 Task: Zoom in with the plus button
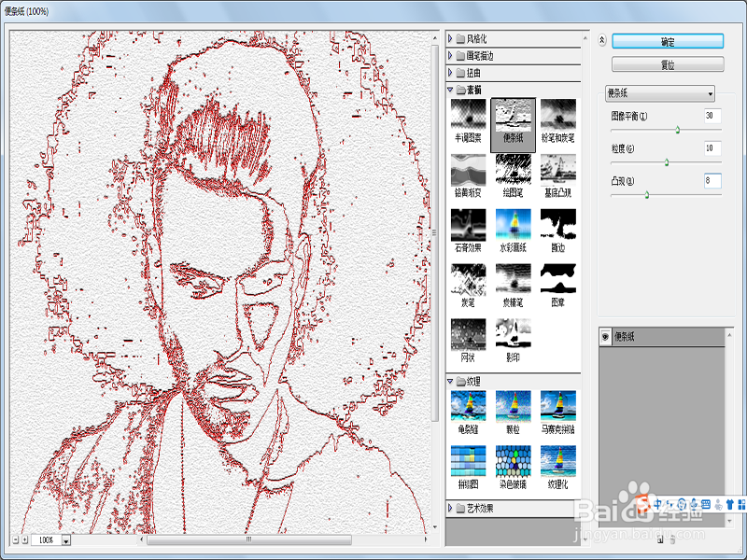pyautogui.click(x=25, y=539)
